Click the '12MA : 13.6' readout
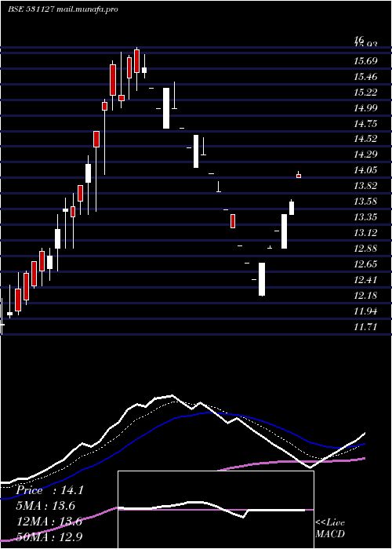This screenshot has height=549, width=392. coord(49,522)
